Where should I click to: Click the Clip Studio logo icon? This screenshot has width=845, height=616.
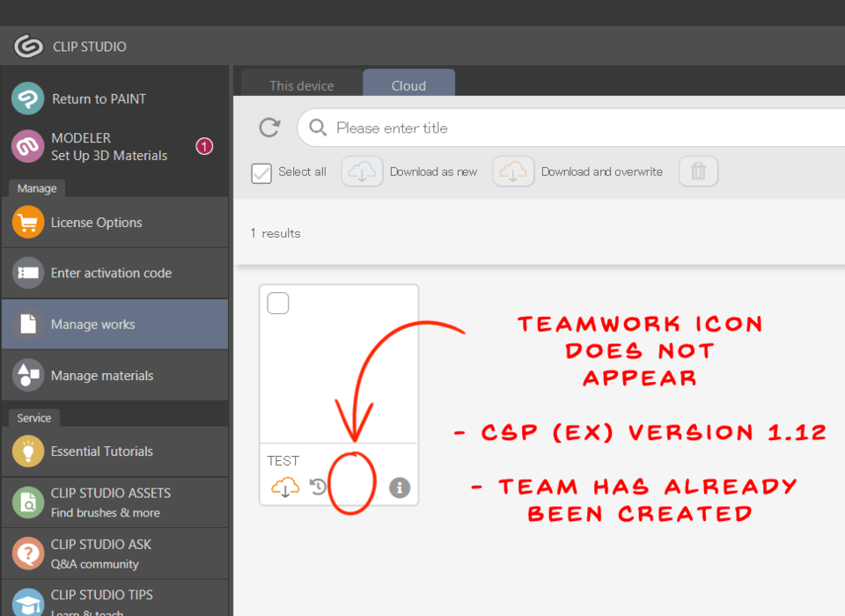[x=28, y=46]
